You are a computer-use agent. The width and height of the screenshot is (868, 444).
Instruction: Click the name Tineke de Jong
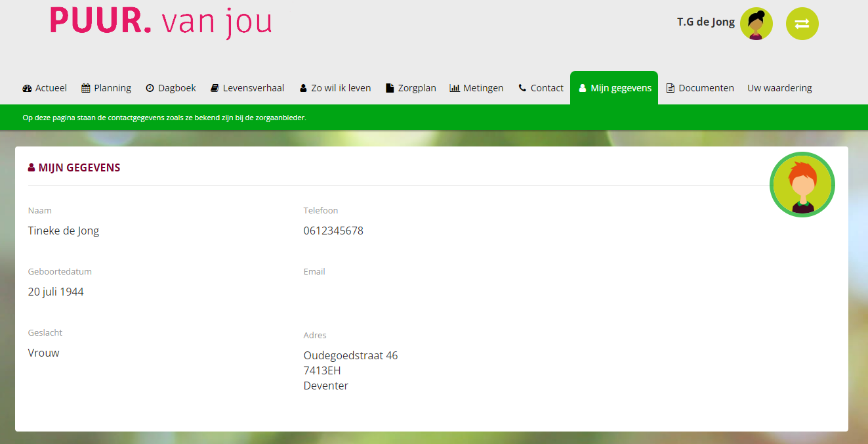[x=64, y=231]
